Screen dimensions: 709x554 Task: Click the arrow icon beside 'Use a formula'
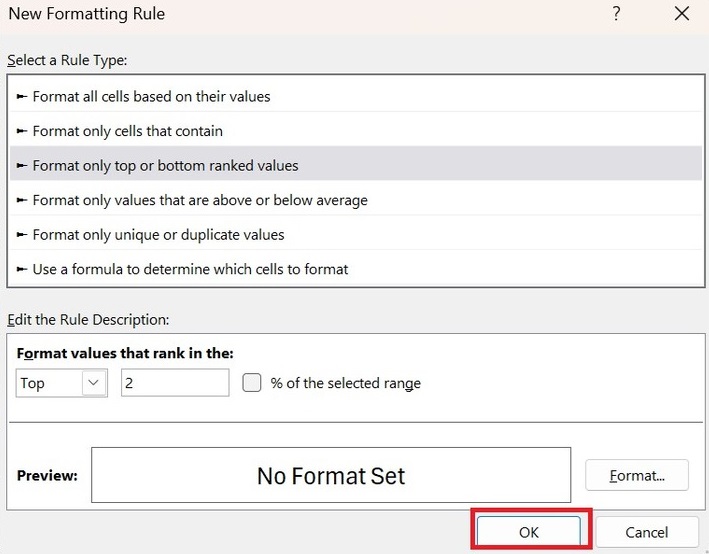[x=23, y=269]
